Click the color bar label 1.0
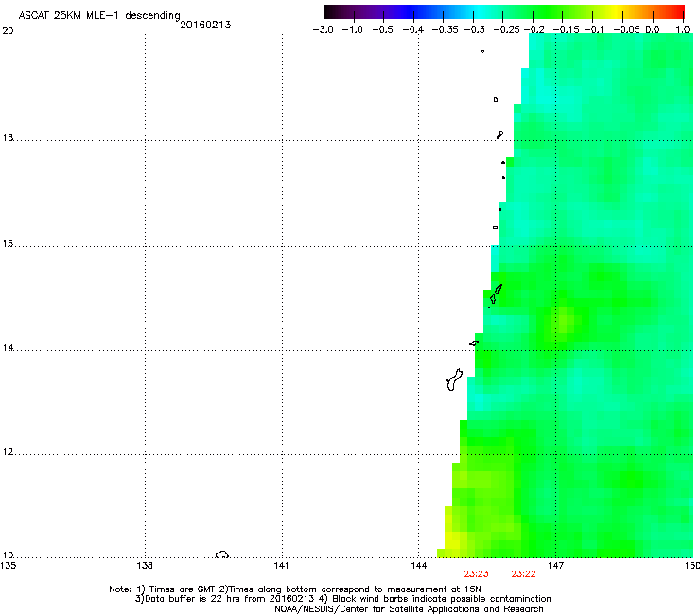The image size is (700, 615). pos(683,30)
